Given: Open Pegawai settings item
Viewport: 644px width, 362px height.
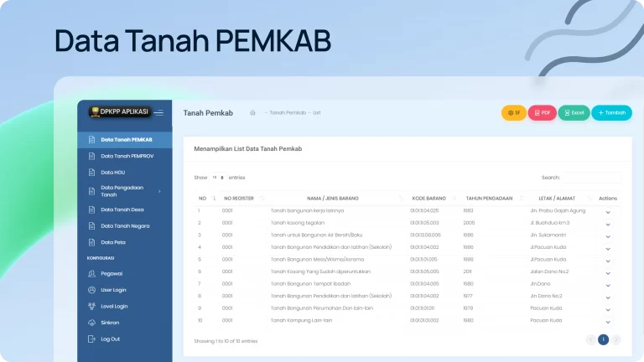Looking at the screenshot, I should [x=125, y=274].
